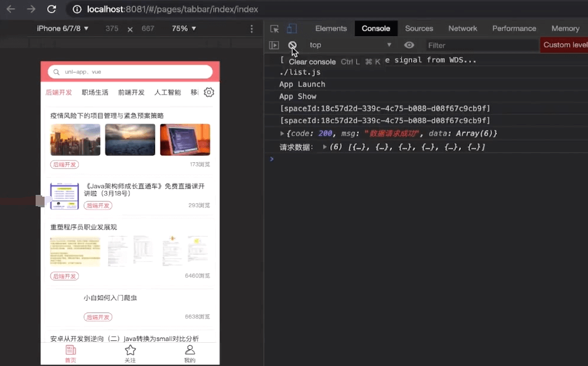Activate the inspect element picker icon
Viewport: 588px width, 366px height.
click(274, 29)
